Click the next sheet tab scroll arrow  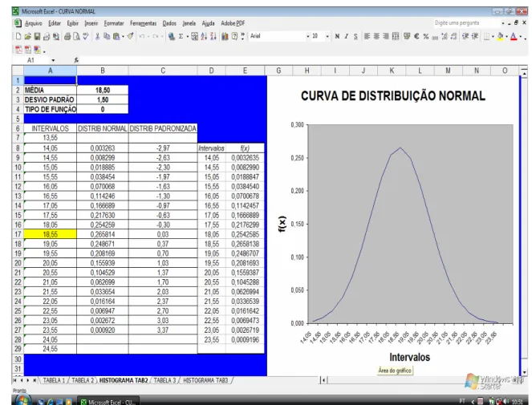[28, 380]
